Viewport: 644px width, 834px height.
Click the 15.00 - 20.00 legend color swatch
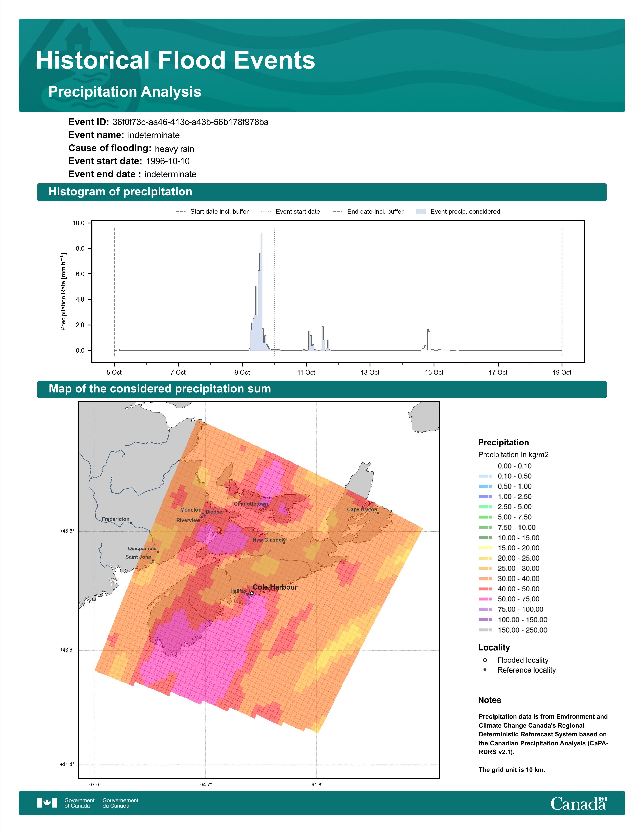(485, 548)
